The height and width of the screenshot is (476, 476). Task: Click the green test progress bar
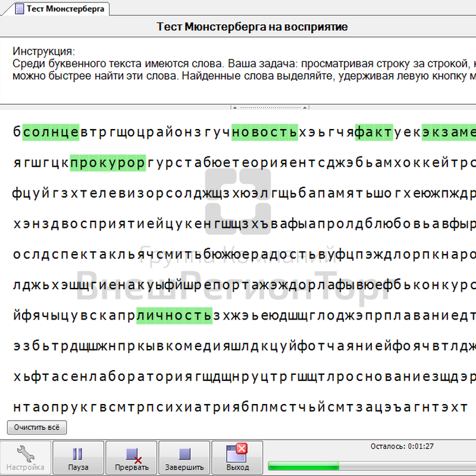[303, 465]
